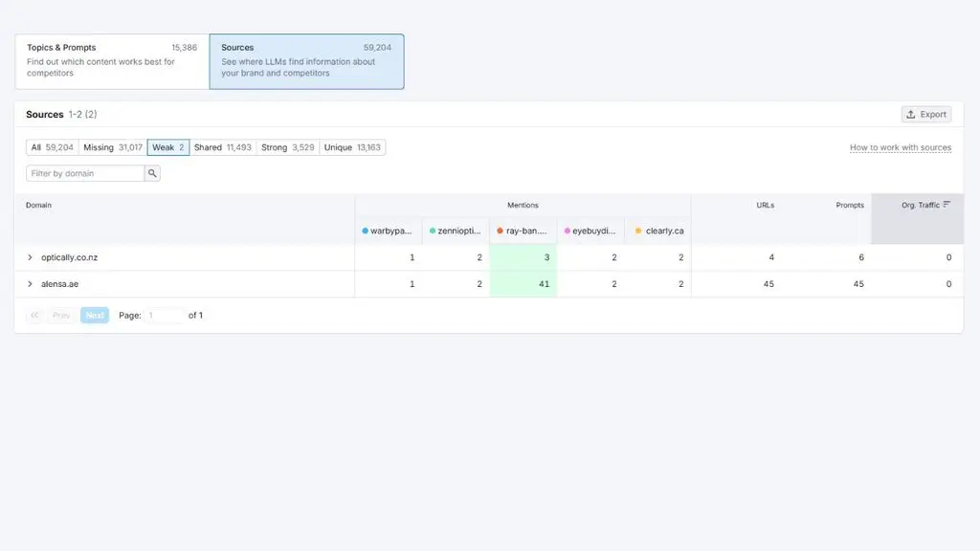Open the Topics & Prompts tab
This screenshot has height=551, width=980.
pos(112,61)
